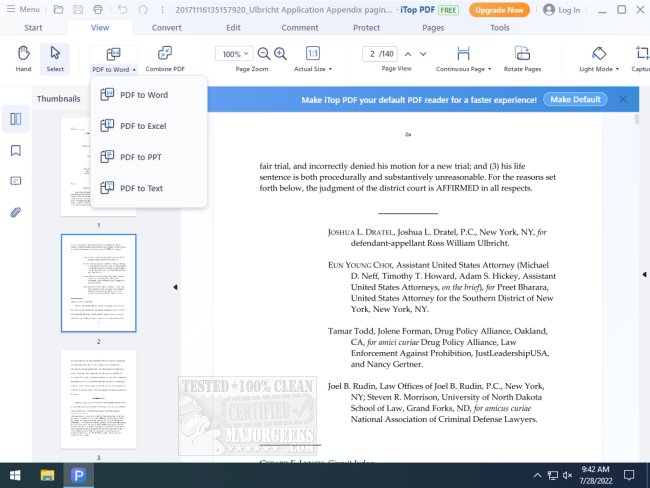Click the Make Default button
The height and width of the screenshot is (488, 650).
tap(575, 100)
